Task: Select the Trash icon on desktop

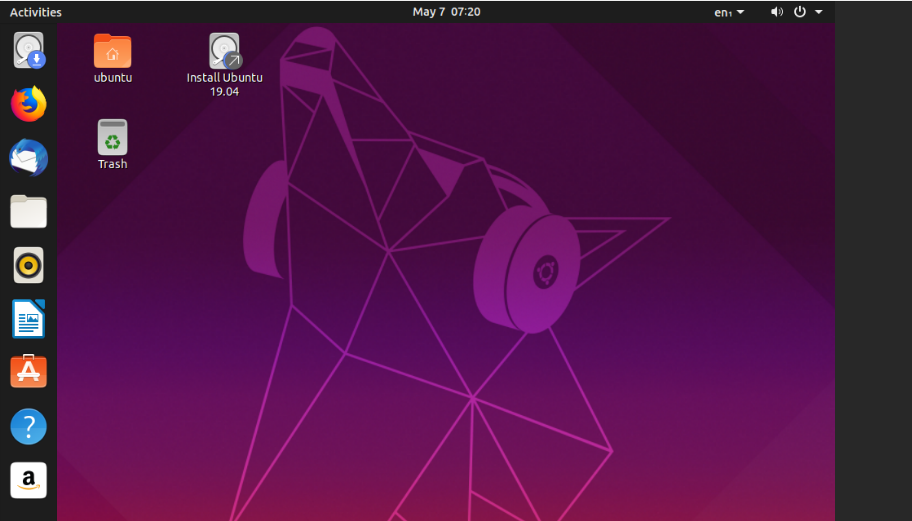Action: (x=112, y=138)
